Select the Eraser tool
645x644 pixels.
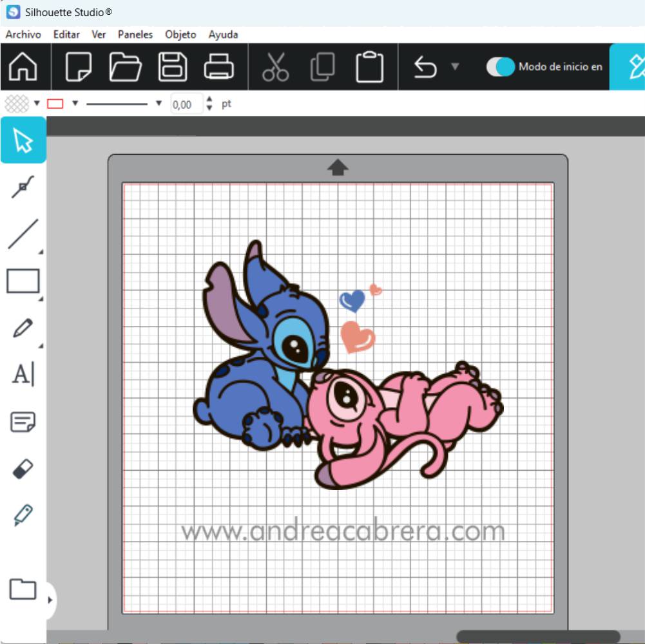(23, 469)
